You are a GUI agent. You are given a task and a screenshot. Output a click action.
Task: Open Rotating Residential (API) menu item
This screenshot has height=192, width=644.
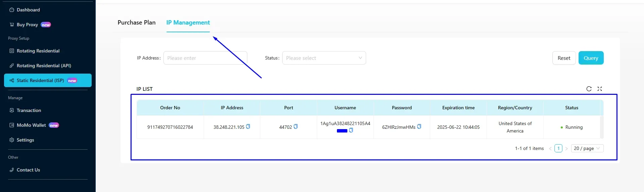click(x=44, y=66)
